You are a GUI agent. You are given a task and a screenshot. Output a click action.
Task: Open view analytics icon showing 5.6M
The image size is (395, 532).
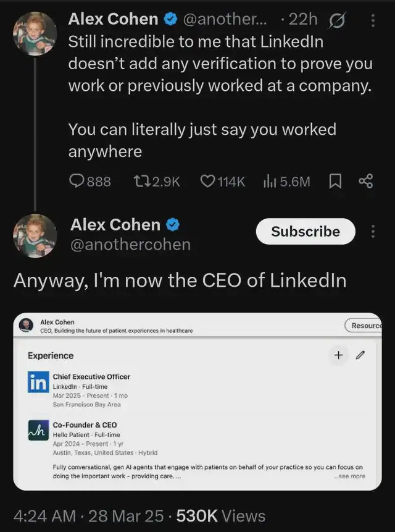click(270, 181)
